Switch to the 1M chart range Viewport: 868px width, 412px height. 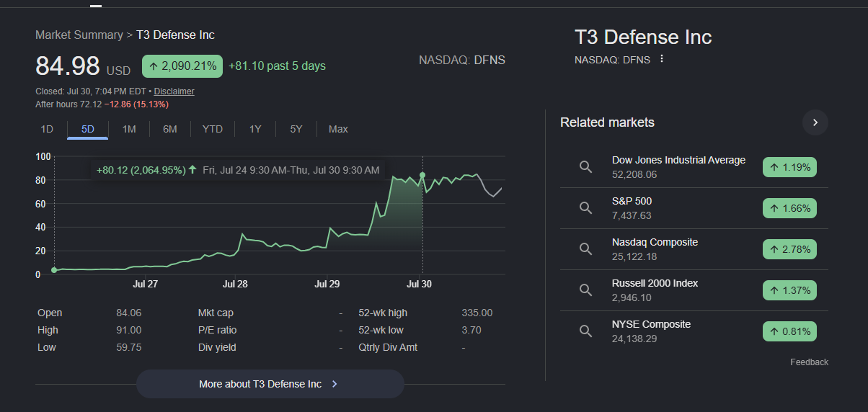(129, 129)
